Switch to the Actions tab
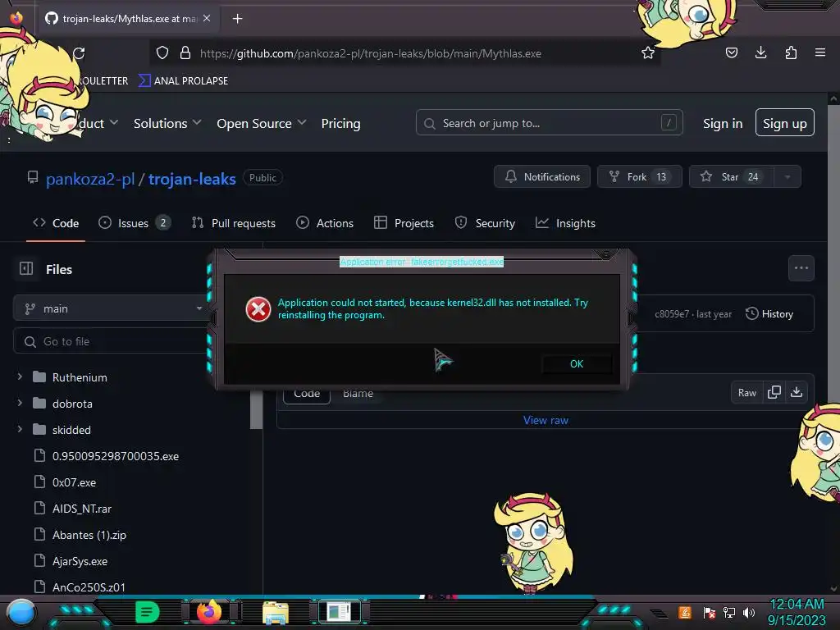This screenshot has width=840, height=630. point(325,223)
